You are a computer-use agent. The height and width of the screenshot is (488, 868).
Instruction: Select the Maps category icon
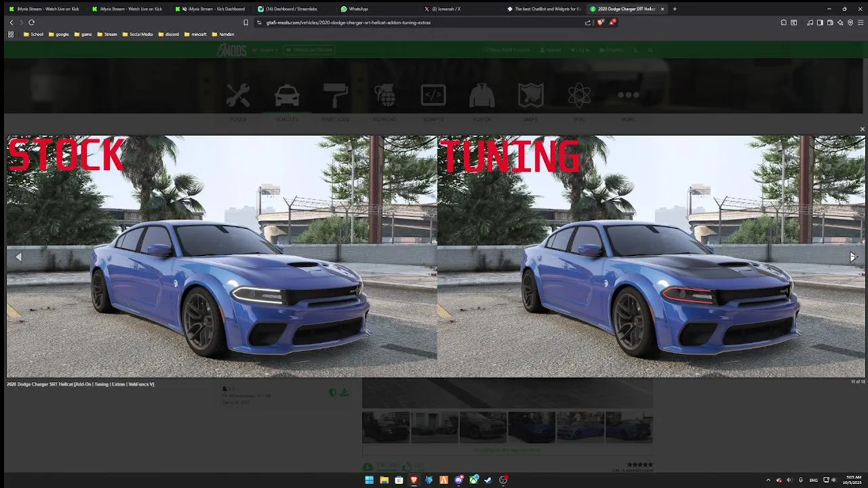click(x=531, y=96)
